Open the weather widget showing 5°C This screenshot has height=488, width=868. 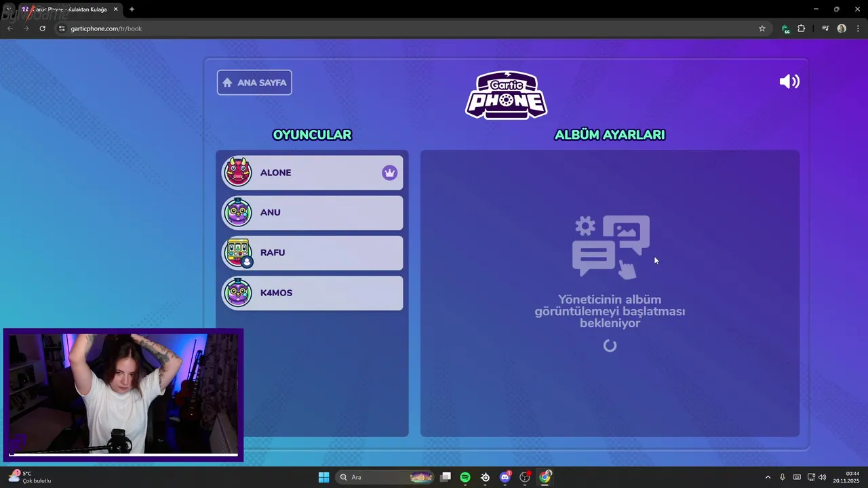[30, 477]
